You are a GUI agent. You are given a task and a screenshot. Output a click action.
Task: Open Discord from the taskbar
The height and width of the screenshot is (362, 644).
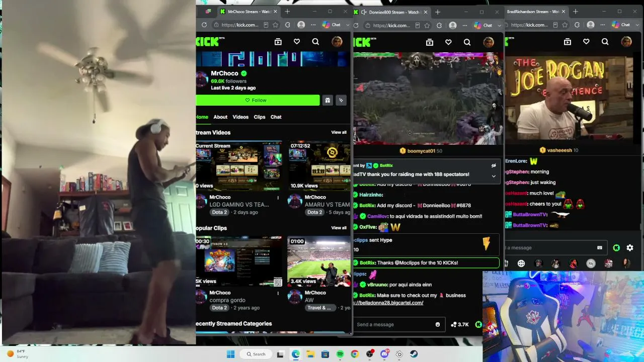384,354
